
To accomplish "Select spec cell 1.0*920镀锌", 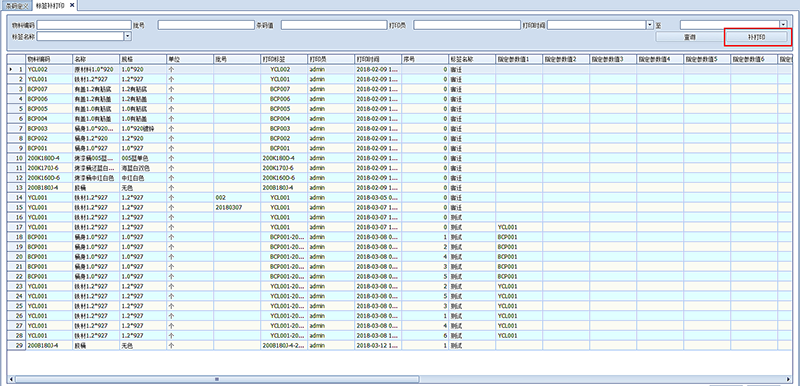I will [143, 128].
